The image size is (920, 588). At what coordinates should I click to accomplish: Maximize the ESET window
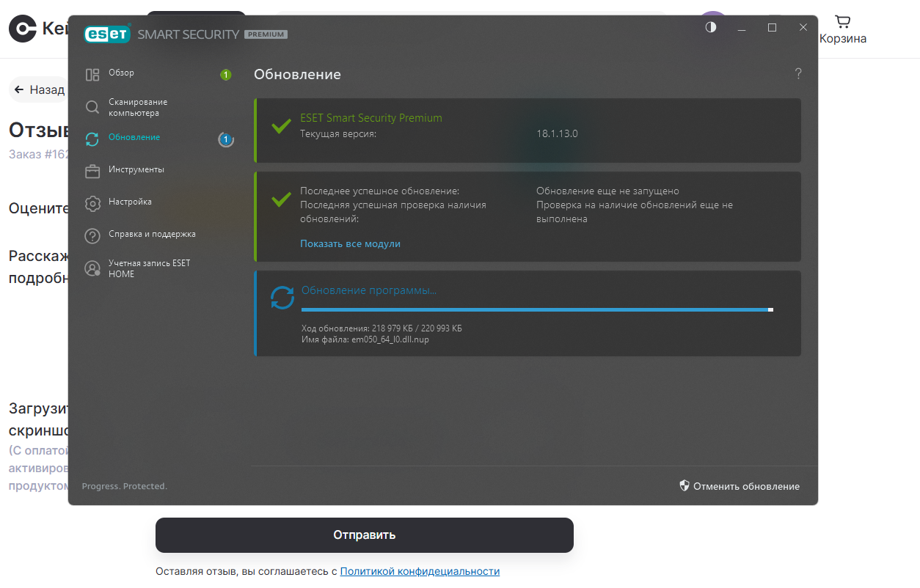(x=772, y=27)
